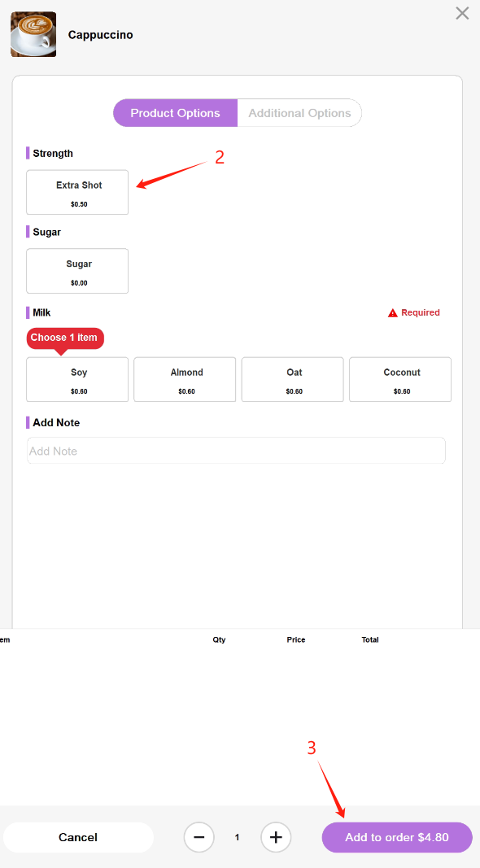Click the Cancel button
Viewport: 480px width, 868px height.
coord(78,837)
